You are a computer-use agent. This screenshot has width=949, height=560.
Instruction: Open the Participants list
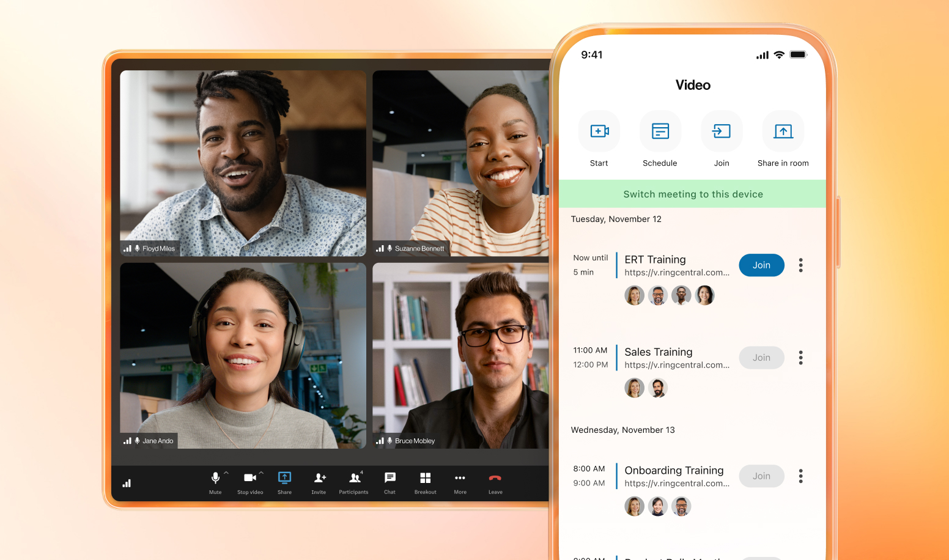tap(354, 479)
